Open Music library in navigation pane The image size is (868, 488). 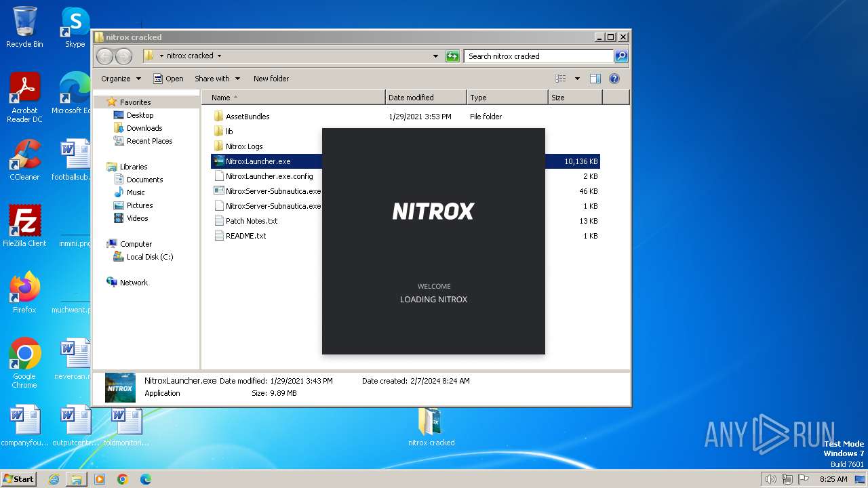136,192
